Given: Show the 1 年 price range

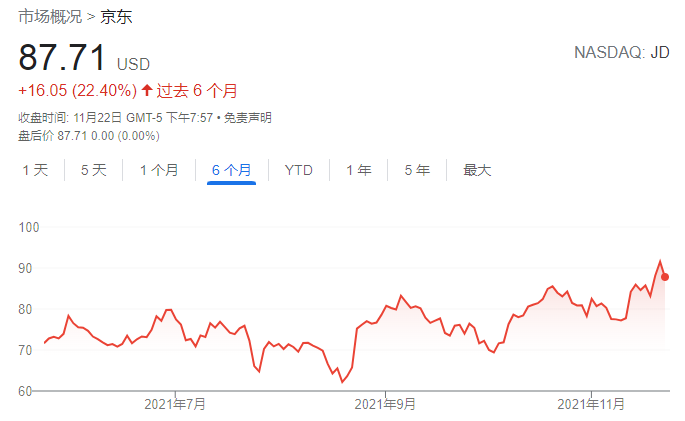Looking at the screenshot, I should [x=359, y=170].
